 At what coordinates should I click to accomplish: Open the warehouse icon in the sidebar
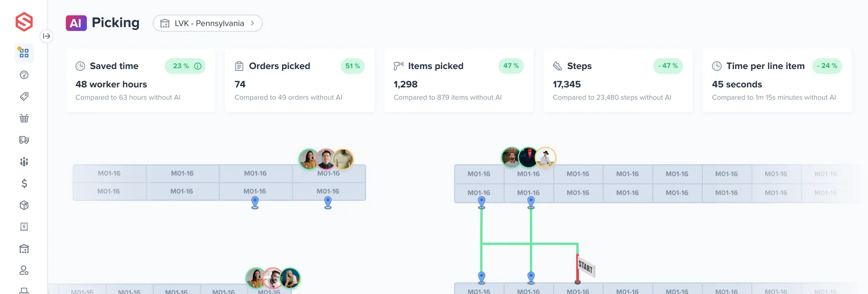click(24, 249)
